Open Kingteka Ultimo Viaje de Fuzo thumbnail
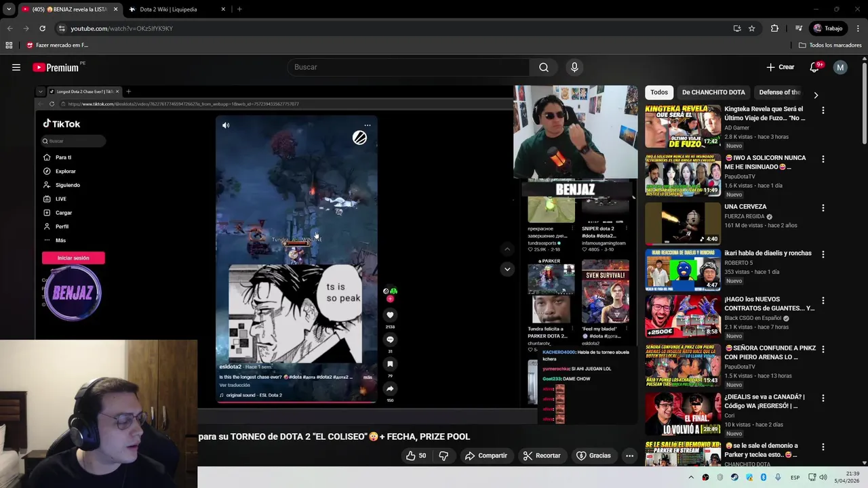Image resolution: width=868 pixels, height=488 pixels. [x=683, y=126]
